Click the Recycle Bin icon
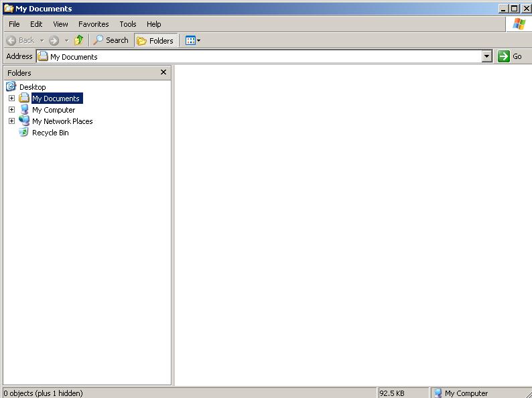This screenshot has width=532, height=398. (23, 132)
